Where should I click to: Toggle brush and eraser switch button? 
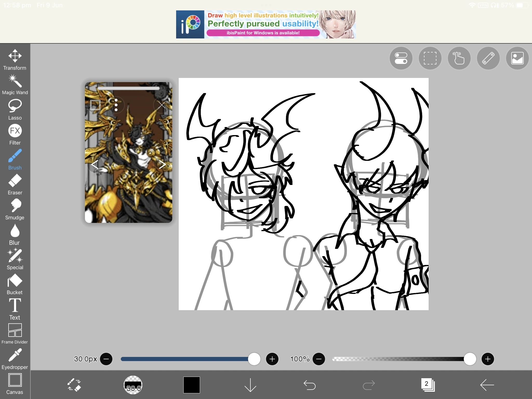pyautogui.click(x=74, y=385)
